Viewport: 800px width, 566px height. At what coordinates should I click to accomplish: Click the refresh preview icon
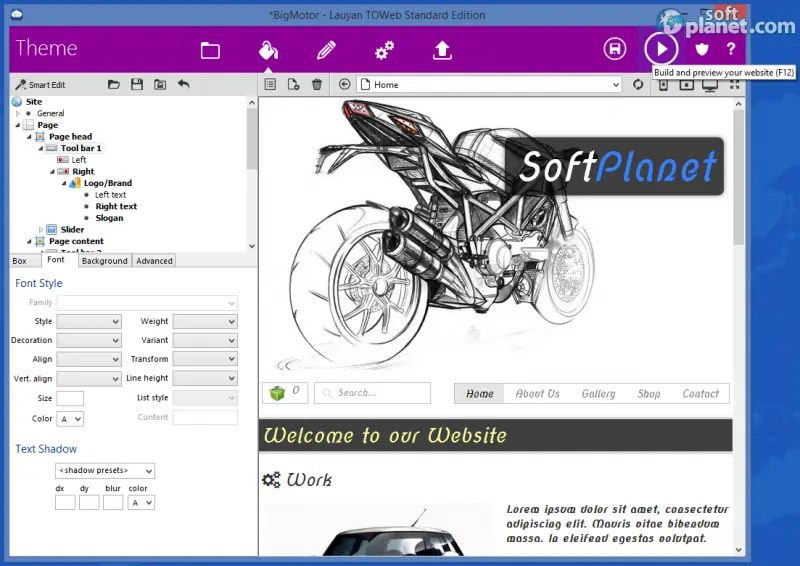tap(638, 84)
